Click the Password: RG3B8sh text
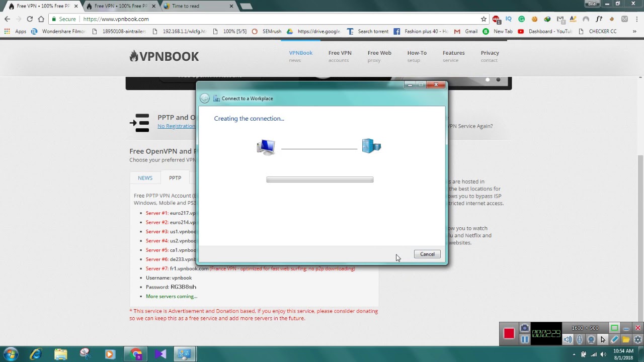Screen dimensions: 644x362 click(171, 287)
